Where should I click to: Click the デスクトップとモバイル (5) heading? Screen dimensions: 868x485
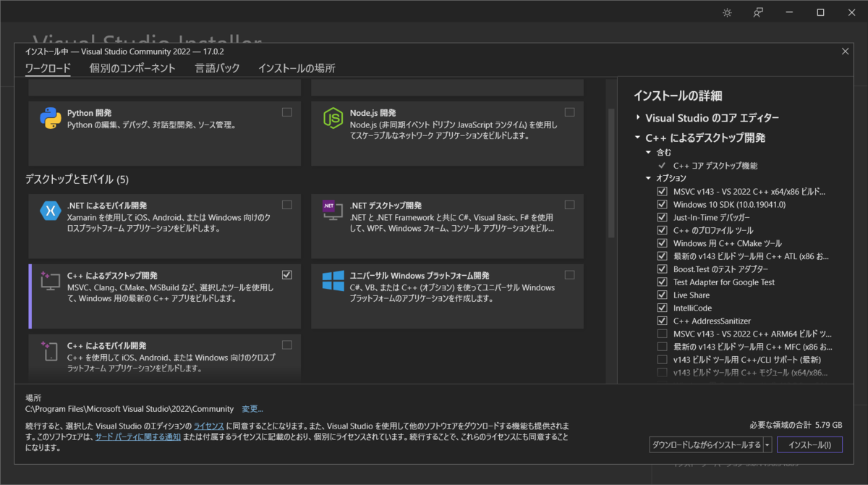coord(77,180)
